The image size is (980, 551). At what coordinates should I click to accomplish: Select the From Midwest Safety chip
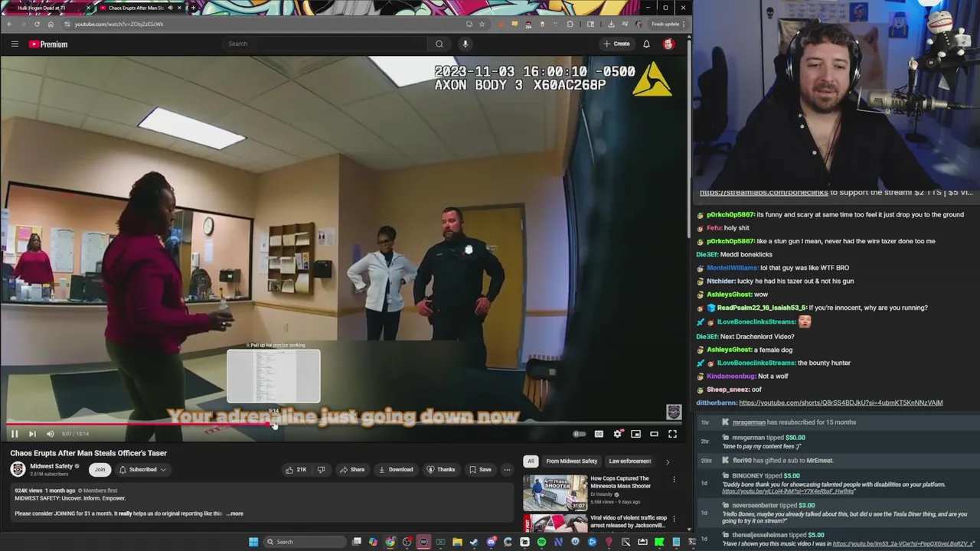(572, 461)
